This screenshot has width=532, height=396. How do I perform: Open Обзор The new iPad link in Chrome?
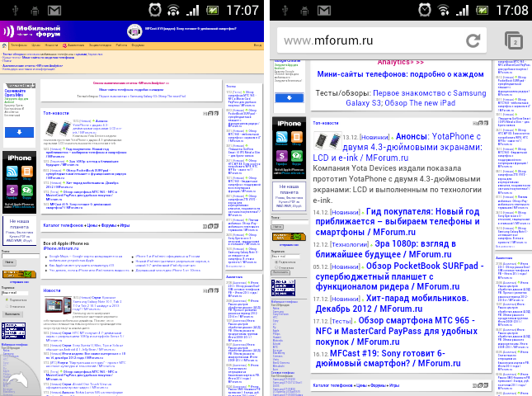(420, 103)
